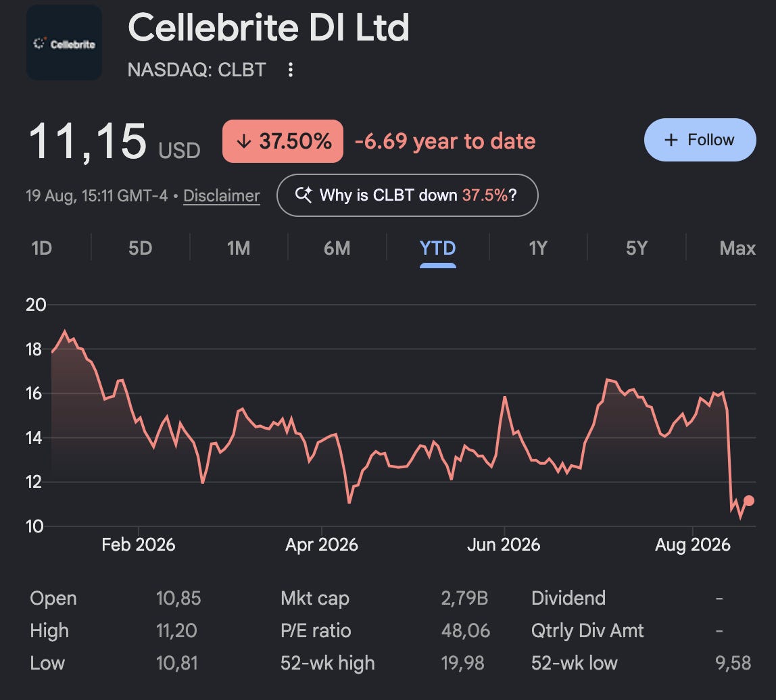Click the 11,15 USD price

click(x=114, y=142)
